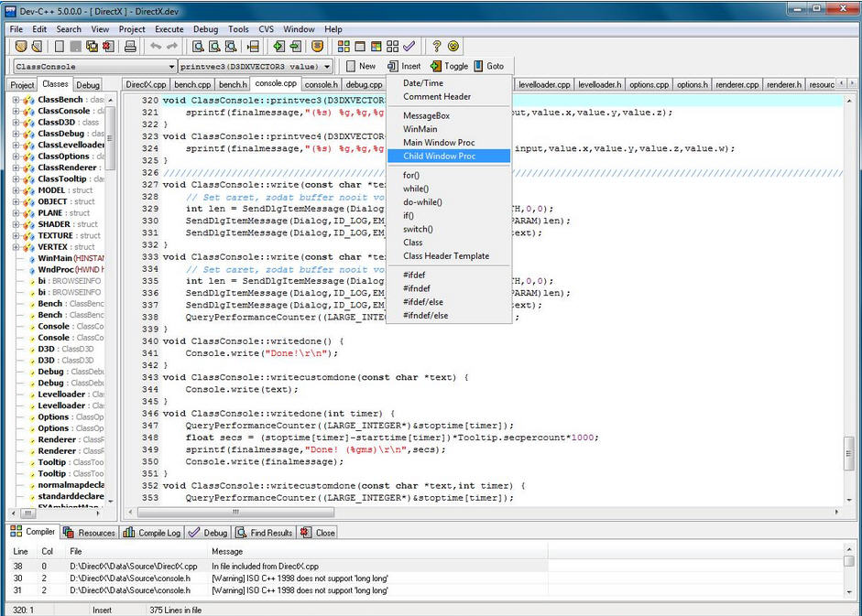
Task: Click the yellow question mark Help icon
Action: click(x=436, y=46)
